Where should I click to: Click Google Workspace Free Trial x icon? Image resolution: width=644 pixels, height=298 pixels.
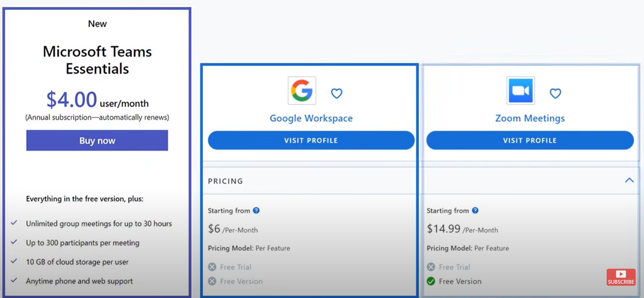212,267
